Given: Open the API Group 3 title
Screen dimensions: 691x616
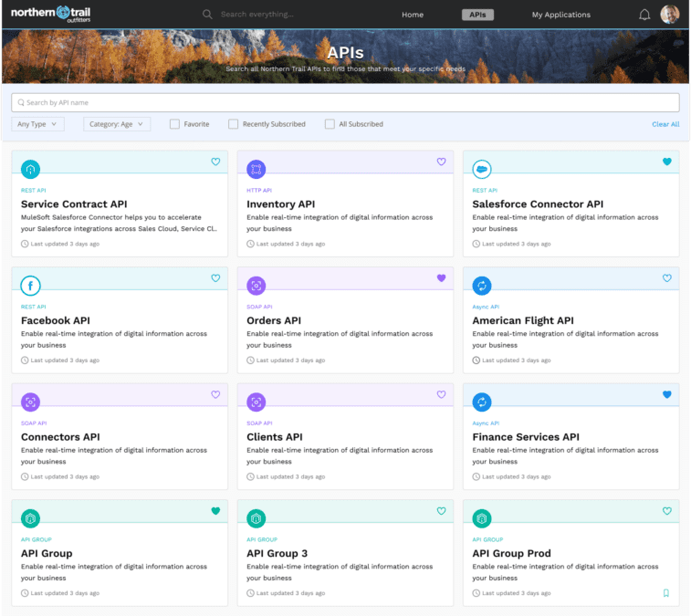Looking at the screenshot, I should (x=277, y=553).
